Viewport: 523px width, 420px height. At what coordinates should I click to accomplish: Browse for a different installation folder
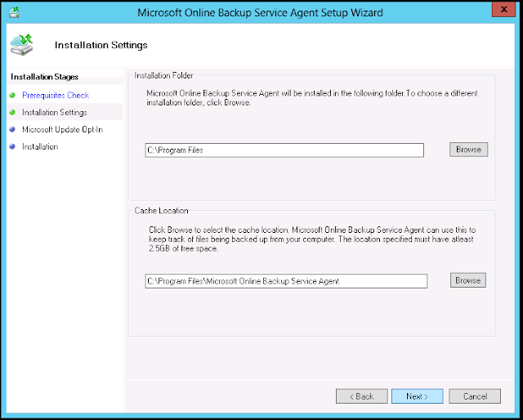[x=468, y=150]
